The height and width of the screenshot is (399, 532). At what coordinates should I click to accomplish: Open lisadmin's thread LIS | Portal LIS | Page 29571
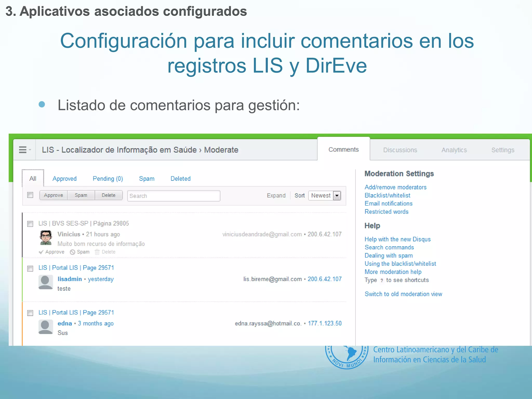pyautogui.click(x=76, y=268)
